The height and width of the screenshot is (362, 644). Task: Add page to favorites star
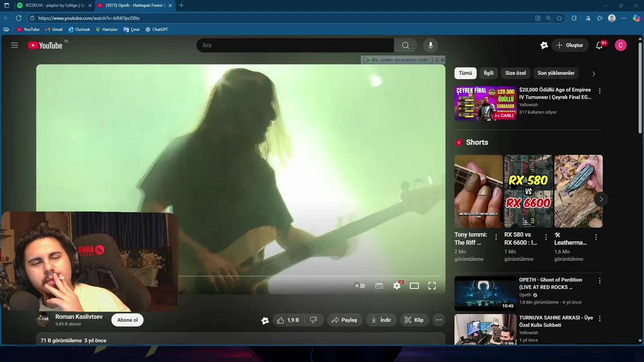559,18
